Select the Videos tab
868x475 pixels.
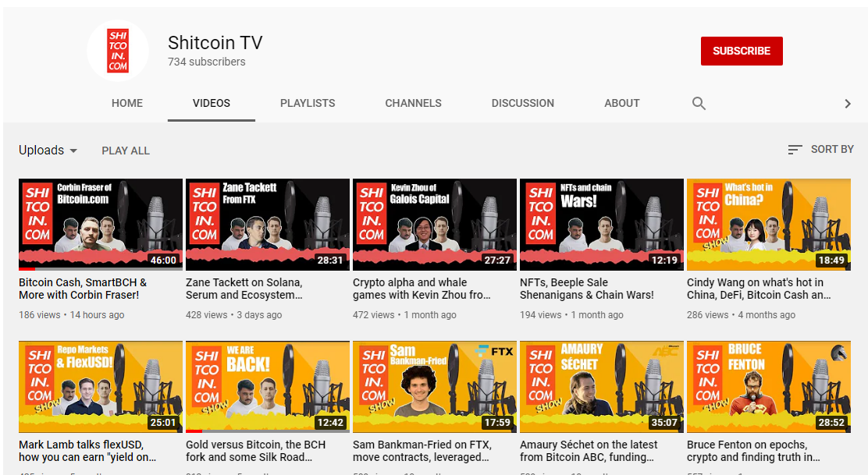pyautogui.click(x=212, y=104)
